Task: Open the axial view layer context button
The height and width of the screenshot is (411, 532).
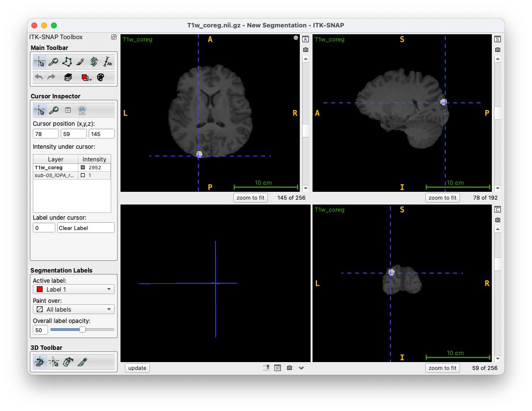Action: (296, 38)
